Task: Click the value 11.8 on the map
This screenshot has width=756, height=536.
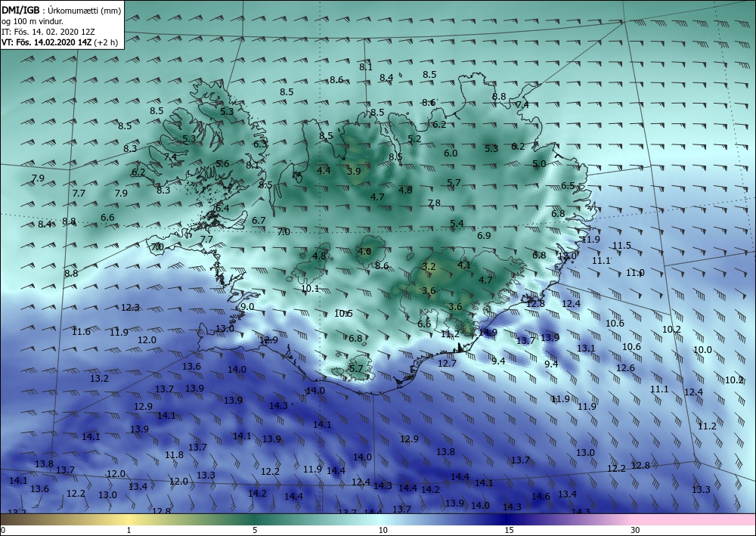Action: click(174, 454)
